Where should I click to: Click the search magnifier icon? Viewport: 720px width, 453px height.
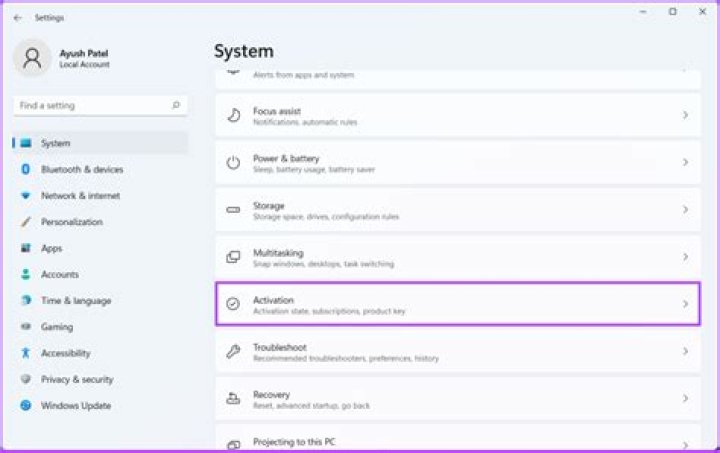click(176, 105)
